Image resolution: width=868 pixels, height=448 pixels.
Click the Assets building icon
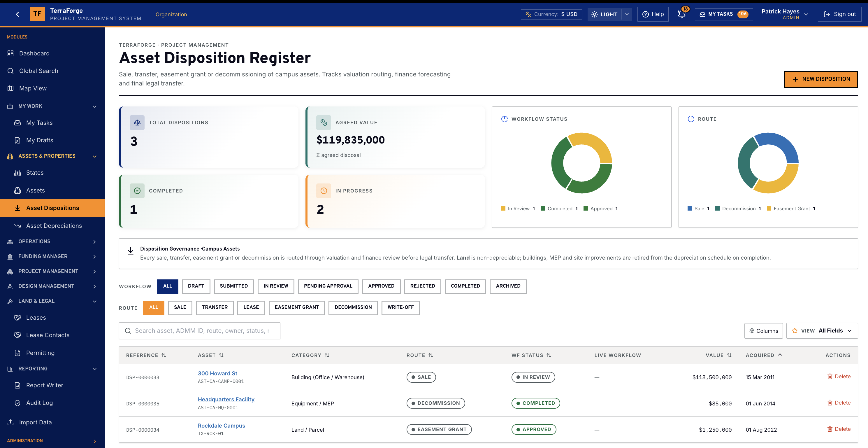click(x=17, y=190)
